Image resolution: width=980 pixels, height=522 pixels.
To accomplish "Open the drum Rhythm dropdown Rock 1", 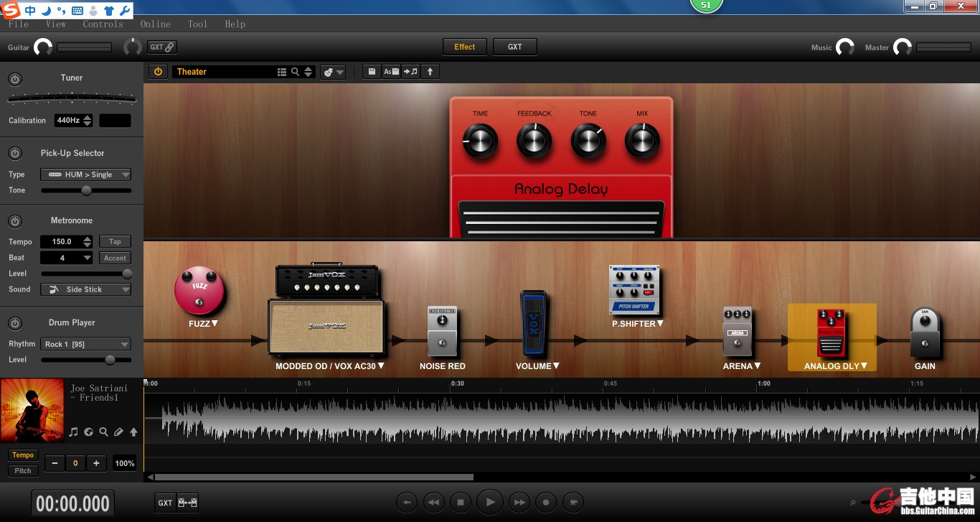I will click(86, 345).
